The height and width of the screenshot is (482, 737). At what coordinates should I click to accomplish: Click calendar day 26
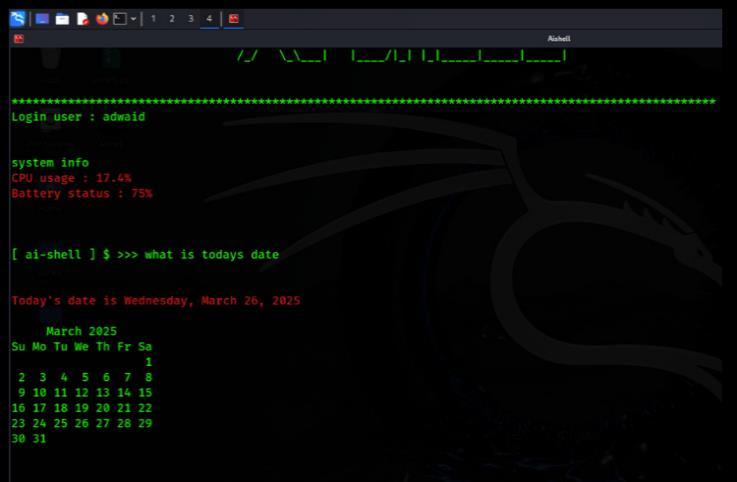coord(82,424)
